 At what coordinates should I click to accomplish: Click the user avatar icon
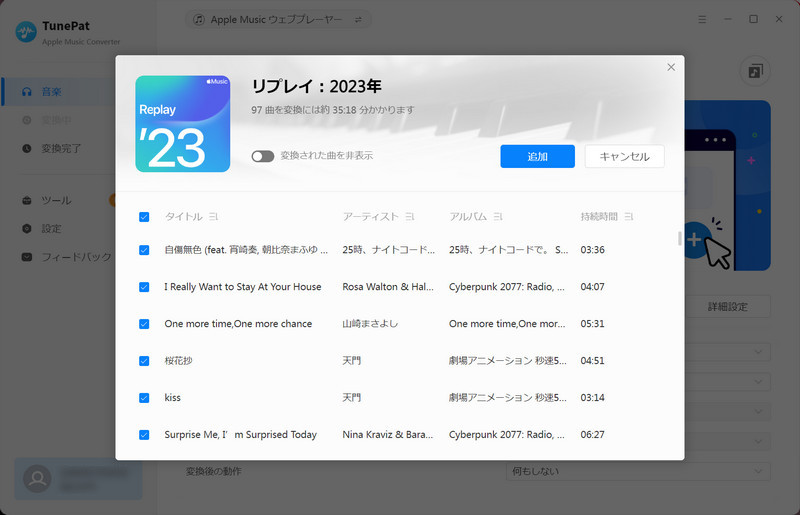[37, 479]
